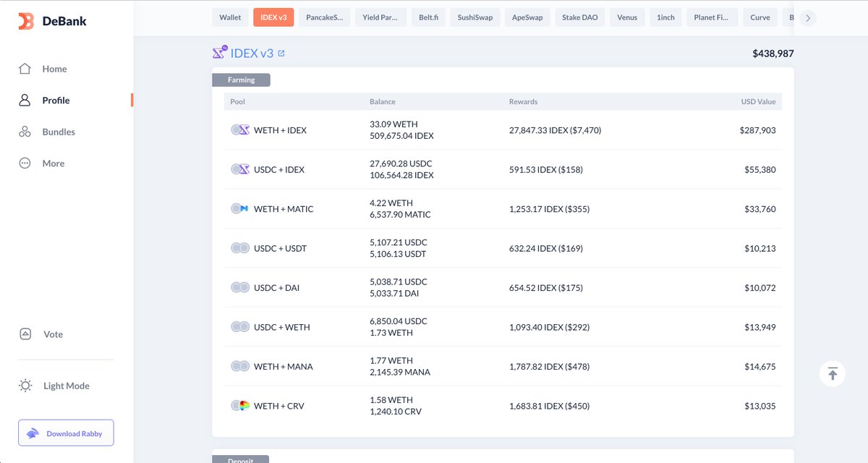Viewport: 868px width, 463px height.
Task: Click the USD Value column header
Action: [x=758, y=102]
